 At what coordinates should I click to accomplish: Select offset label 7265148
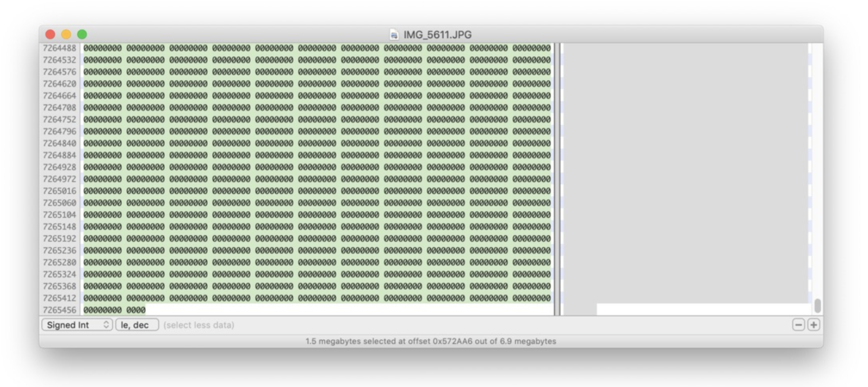tap(59, 227)
